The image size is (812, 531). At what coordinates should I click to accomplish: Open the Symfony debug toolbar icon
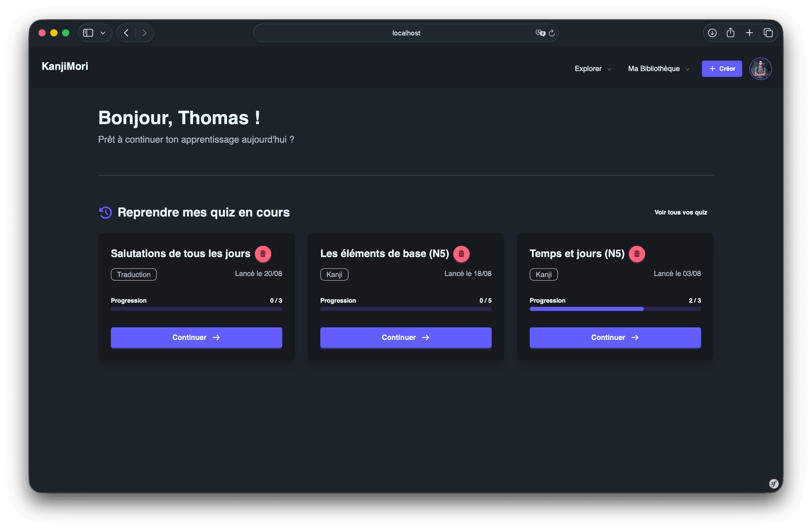(x=774, y=483)
